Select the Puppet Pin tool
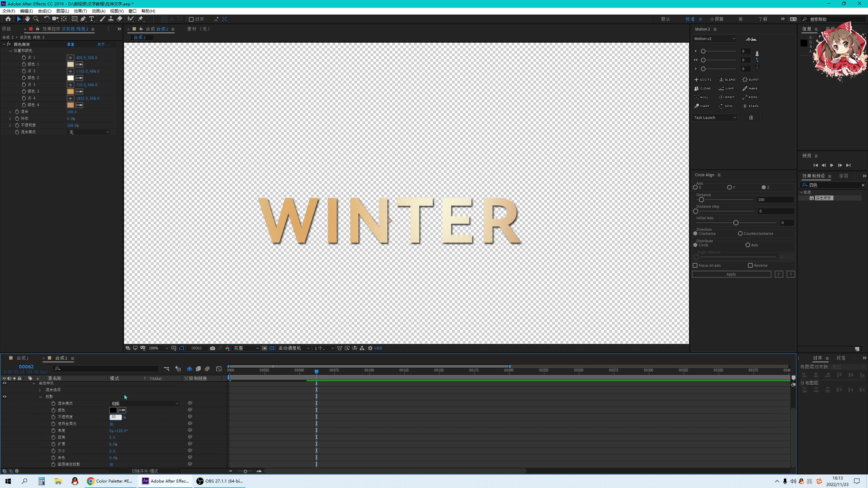Image resolution: width=868 pixels, height=488 pixels. coord(141,19)
